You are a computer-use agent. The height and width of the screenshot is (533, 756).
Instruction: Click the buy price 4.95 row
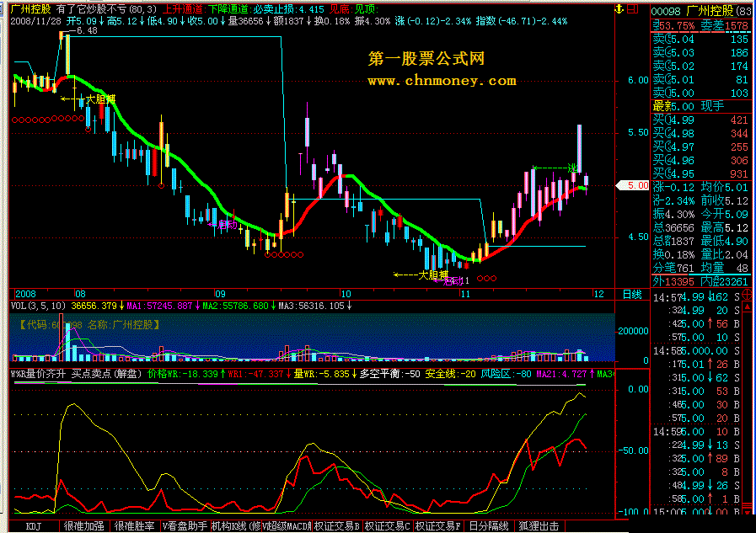(700, 173)
